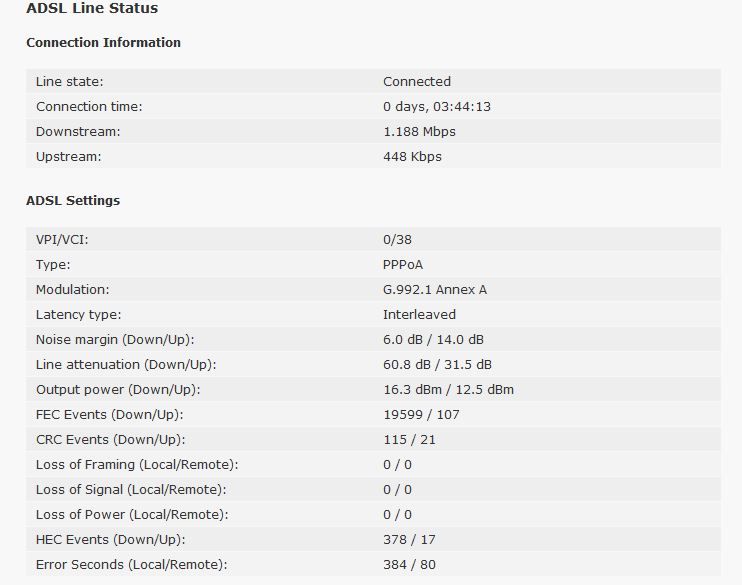The height and width of the screenshot is (585, 742).
Task: Select the HEC Events 378 / 17 value
Action: [x=409, y=540]
